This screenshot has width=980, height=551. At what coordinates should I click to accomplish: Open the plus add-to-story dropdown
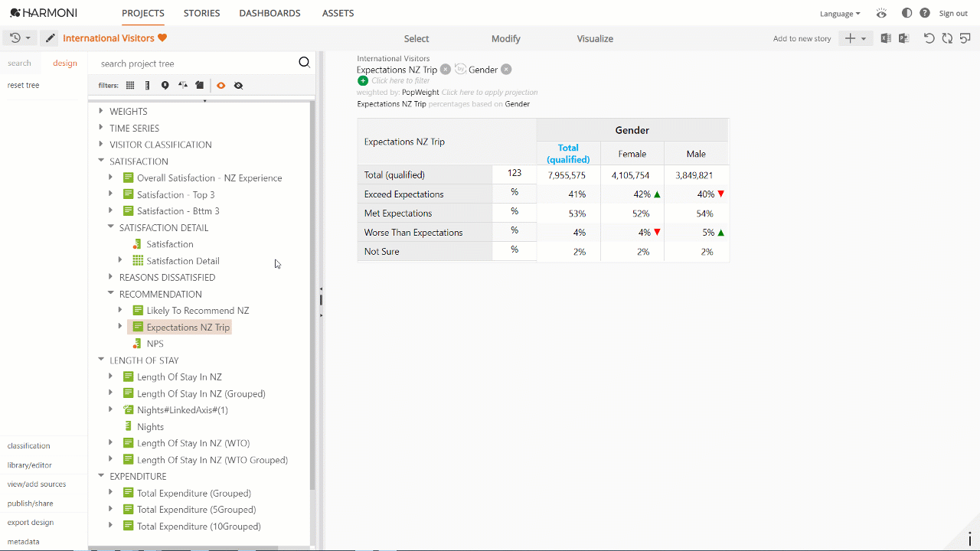[x=855, y=38]
